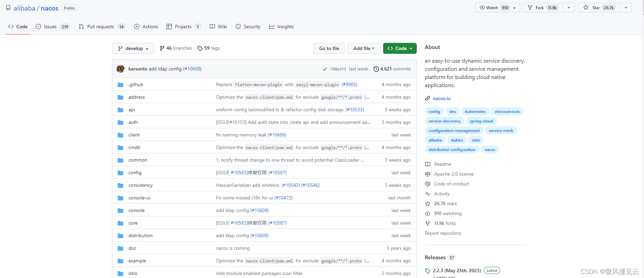Click the link icon beside nacos.io

(x=428, y=99)
